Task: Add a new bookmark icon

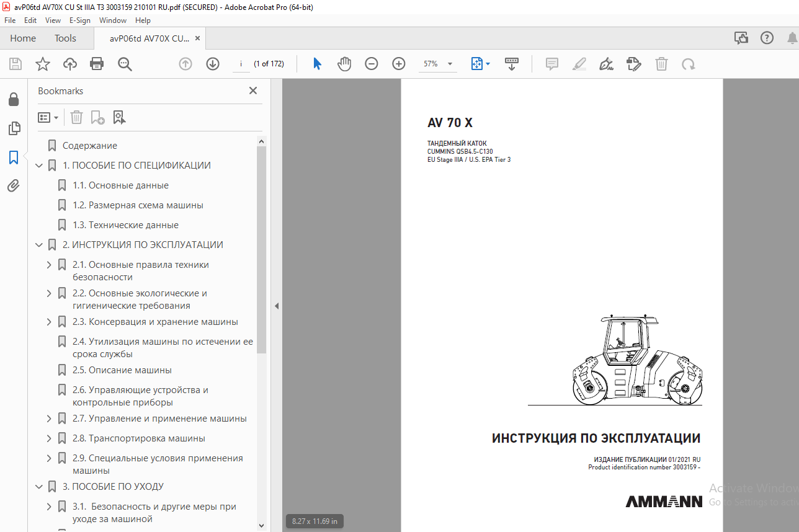Action: pyautogui.click(x=97, y=117)
